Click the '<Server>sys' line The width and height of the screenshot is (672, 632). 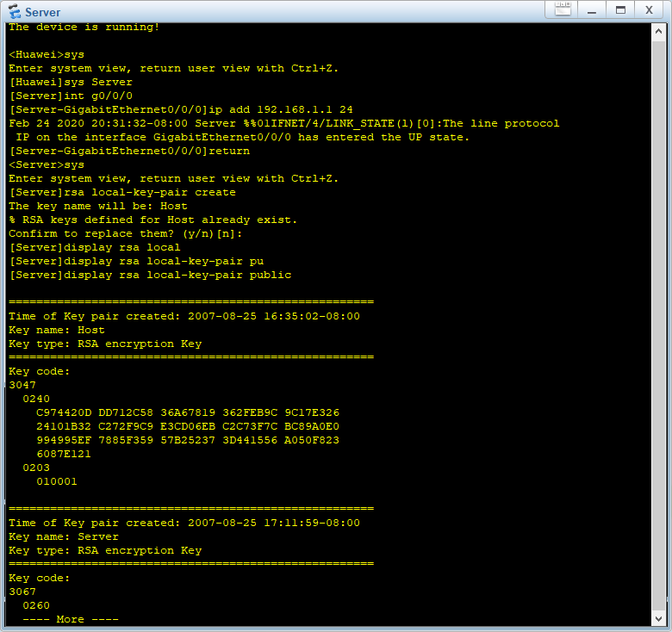(47, 164)
